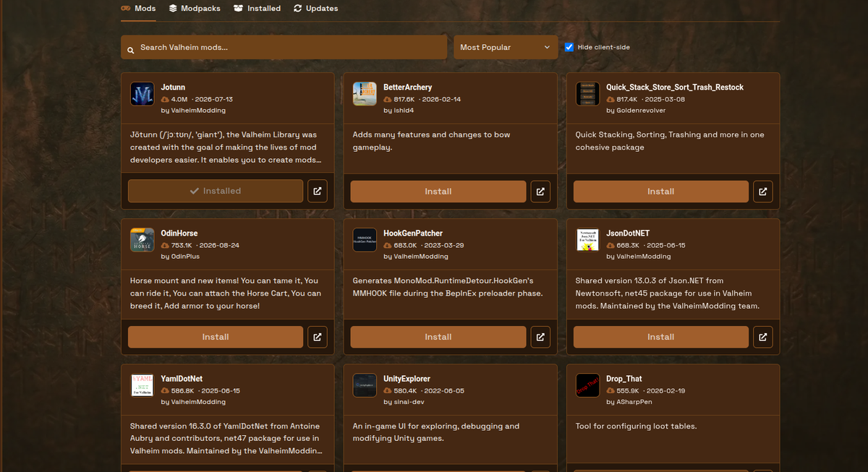Click the Drop_That mod title
The image size is (868, 472).
tap(624, 379)
